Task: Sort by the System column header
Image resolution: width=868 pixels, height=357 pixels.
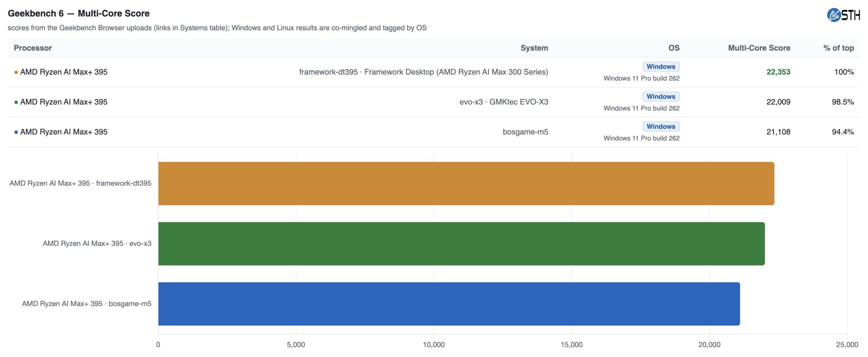Action: tap(534, 48)
